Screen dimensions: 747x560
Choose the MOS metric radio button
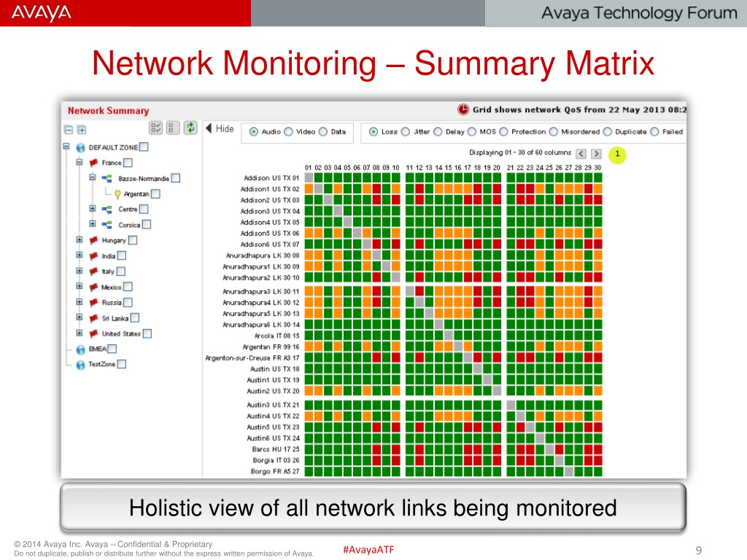point(472,131)
